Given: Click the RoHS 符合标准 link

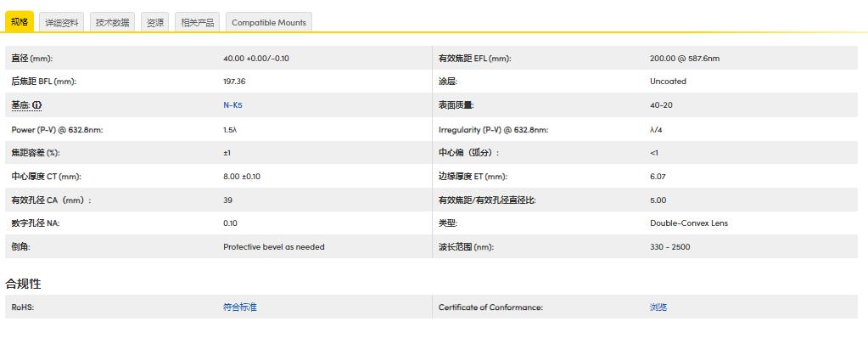Looking at the screenshot, I should pyautogui.click(x=239, y=307).
